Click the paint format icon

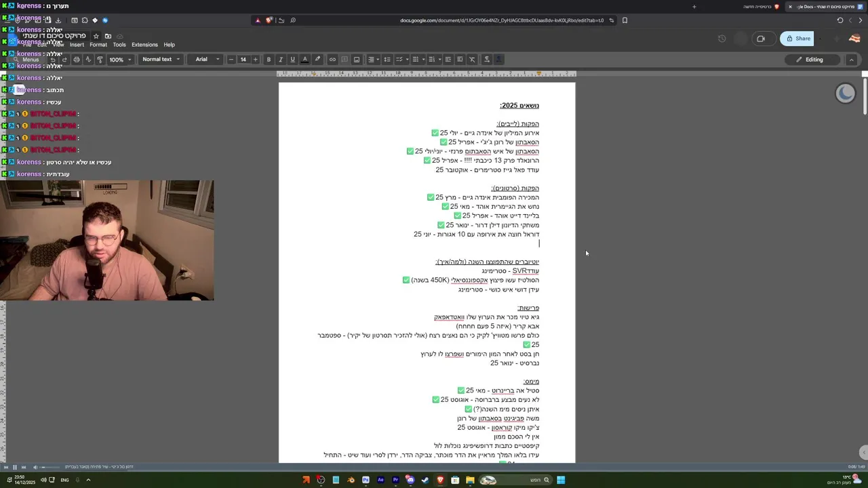[100, 60]
